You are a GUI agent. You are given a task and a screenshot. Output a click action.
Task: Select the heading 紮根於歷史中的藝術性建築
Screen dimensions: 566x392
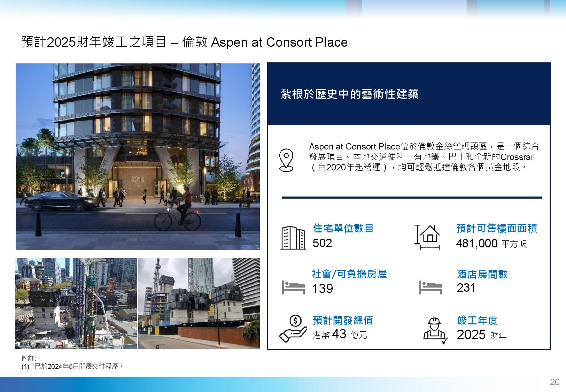click(350, 94)
